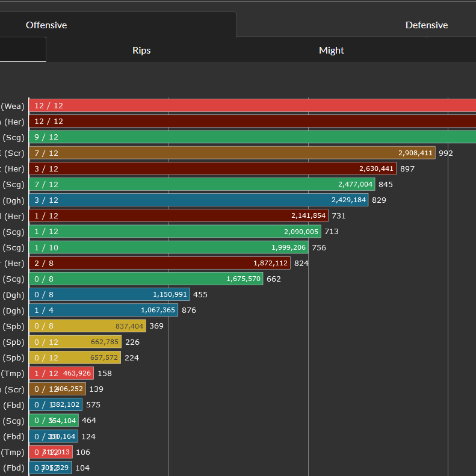Open the Defensive tab
The height and width of the screenshot is (476, 476).
(x=426, y=25)
